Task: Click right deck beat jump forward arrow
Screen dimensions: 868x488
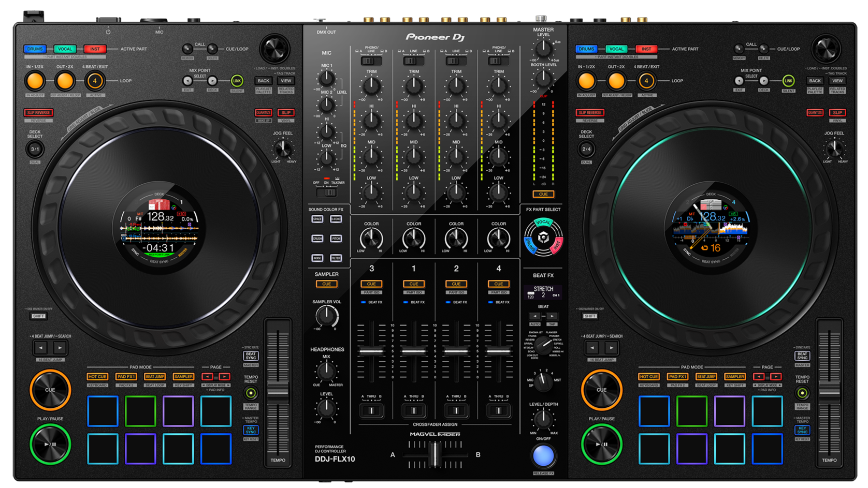Action: (x=611, y=348)
